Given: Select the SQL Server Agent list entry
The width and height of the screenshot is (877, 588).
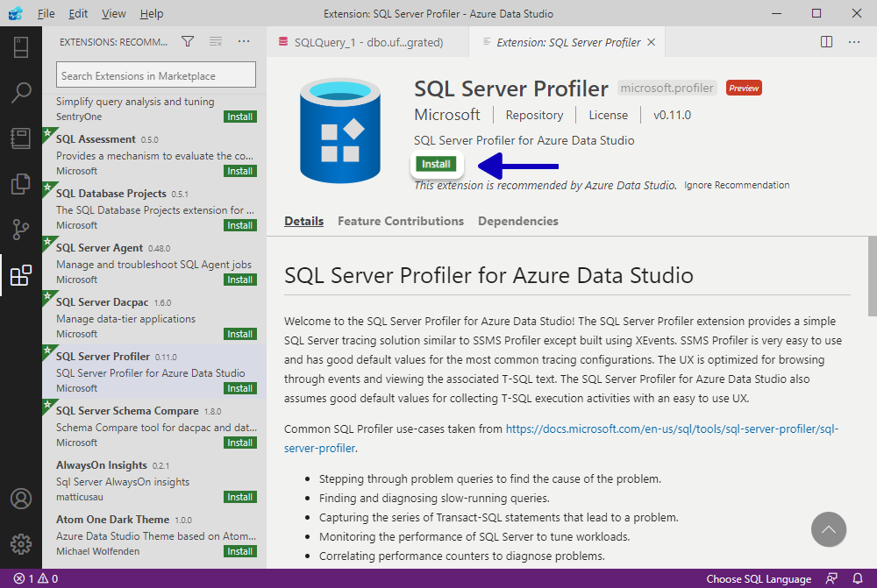Looking at the screenshot, I should [153, 263].
